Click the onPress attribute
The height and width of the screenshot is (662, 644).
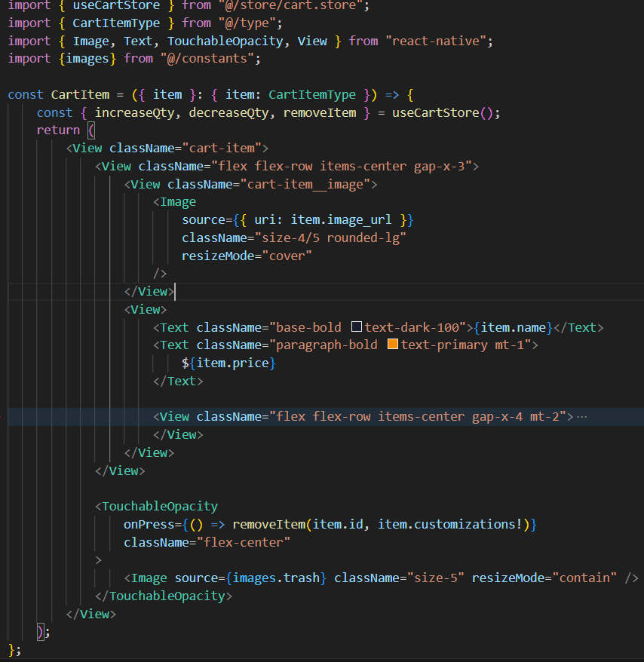click(149, 524)
